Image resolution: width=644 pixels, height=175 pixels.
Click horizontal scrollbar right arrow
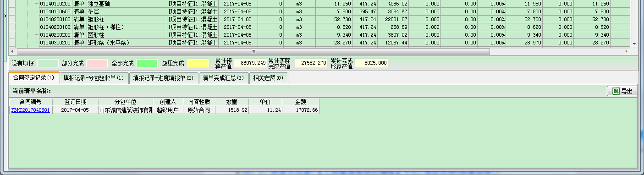click(x=627, y=51)
